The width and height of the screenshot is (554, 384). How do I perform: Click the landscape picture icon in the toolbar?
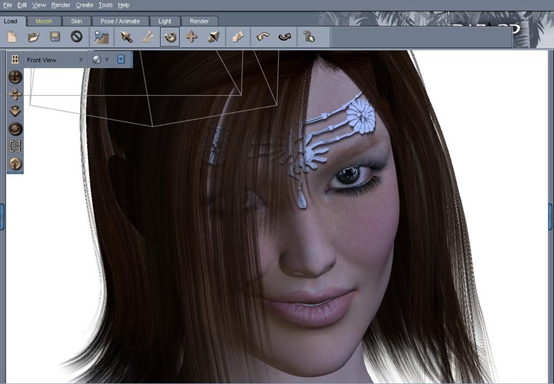pyautogui.click(x=101, y=37)
